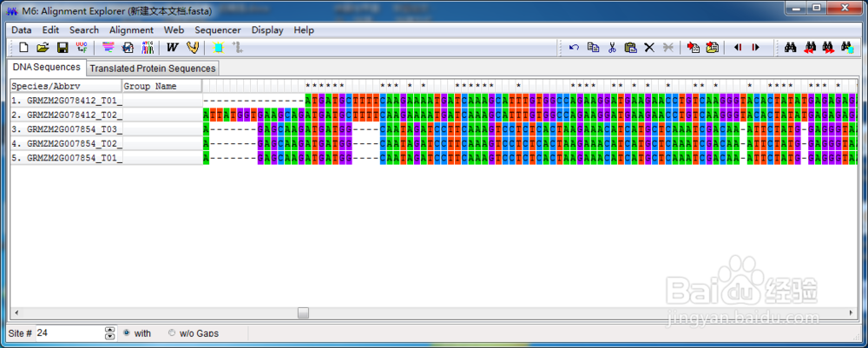Viewport: 868px width, 348px height.
Task: Click the Site # input field
Action: (x=69, y=333)
